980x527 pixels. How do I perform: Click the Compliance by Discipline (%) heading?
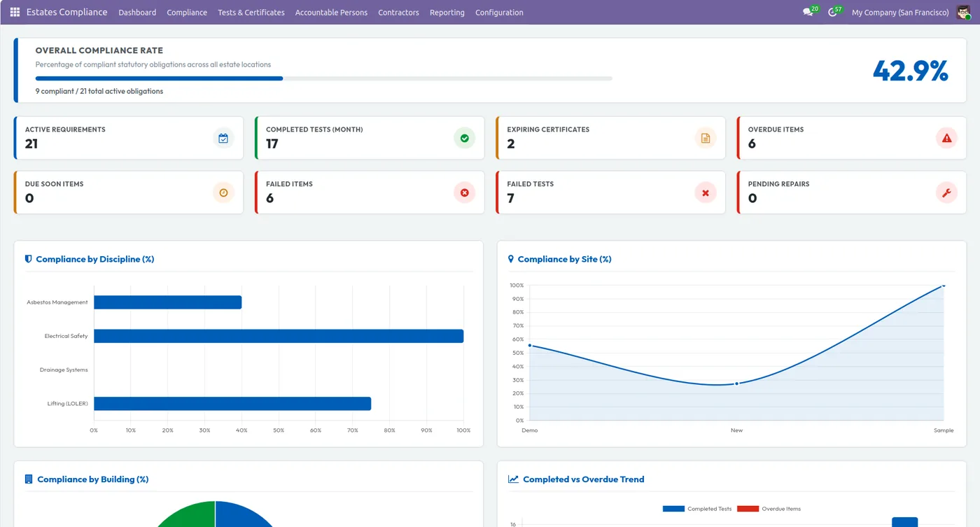coord(95,259)
